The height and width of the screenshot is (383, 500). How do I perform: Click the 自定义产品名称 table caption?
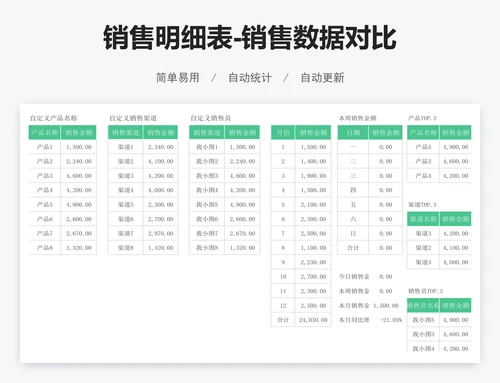click(x=54, y=118)
